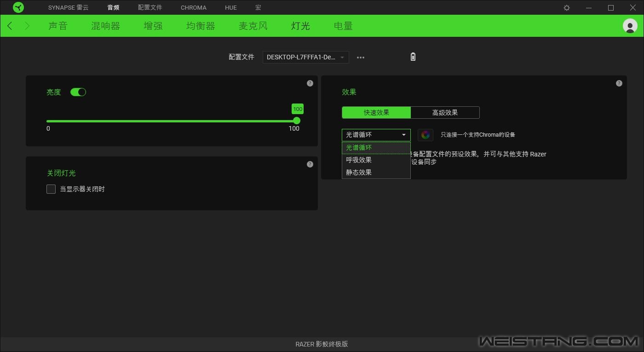Open help icon in the 效果 panel
The width and height of the screenshot is (644, 352).
click(x=619, y=83)
